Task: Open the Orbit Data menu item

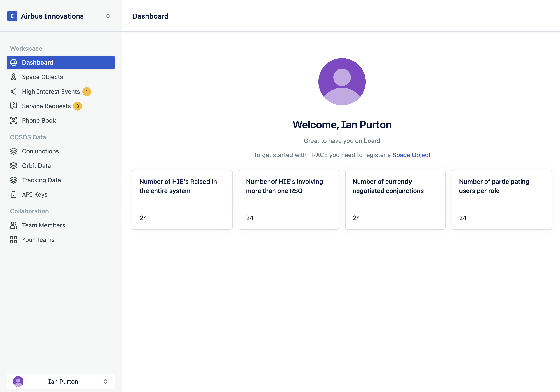Action: pyautogui.click(x=36, y=166)
